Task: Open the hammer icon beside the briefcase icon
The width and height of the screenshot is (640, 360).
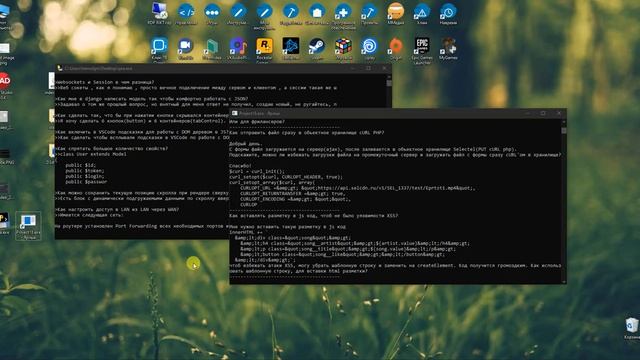Action: (291, 12)
